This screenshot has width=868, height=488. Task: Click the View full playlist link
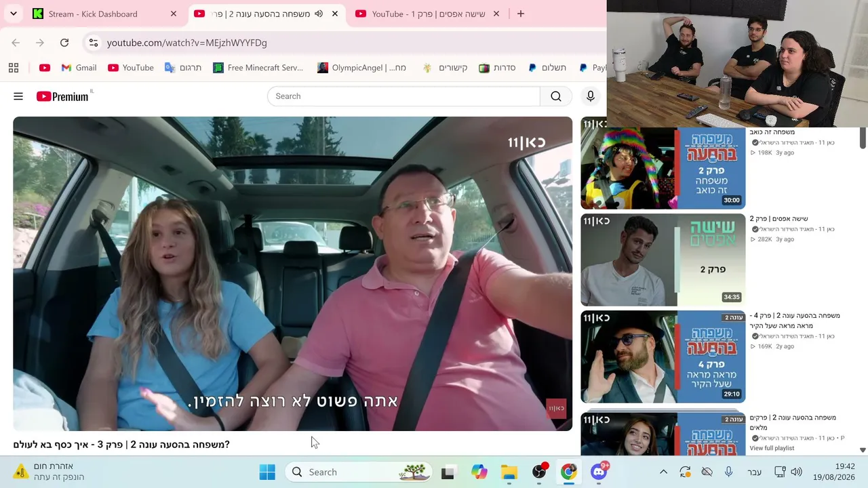pos(772,448)
